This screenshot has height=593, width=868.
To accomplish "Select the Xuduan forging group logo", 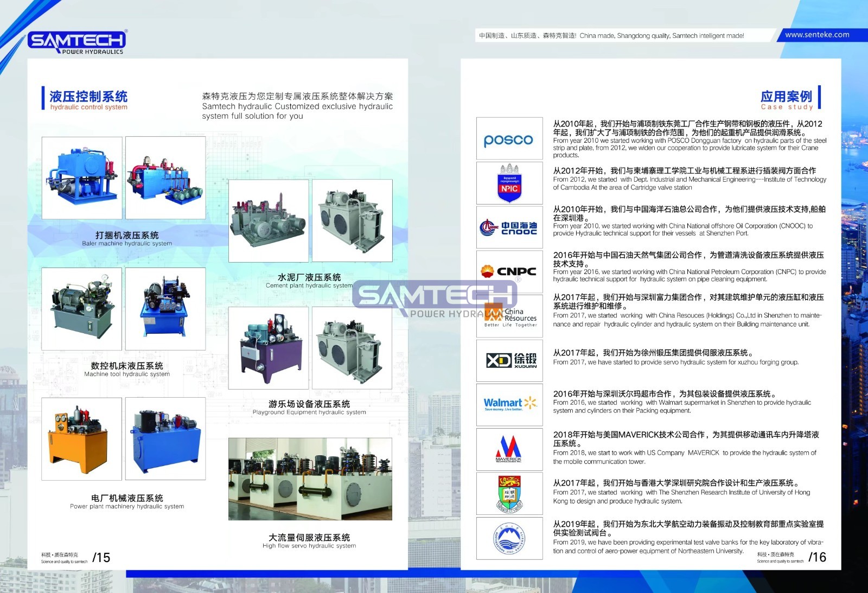I will click(510, 360).
